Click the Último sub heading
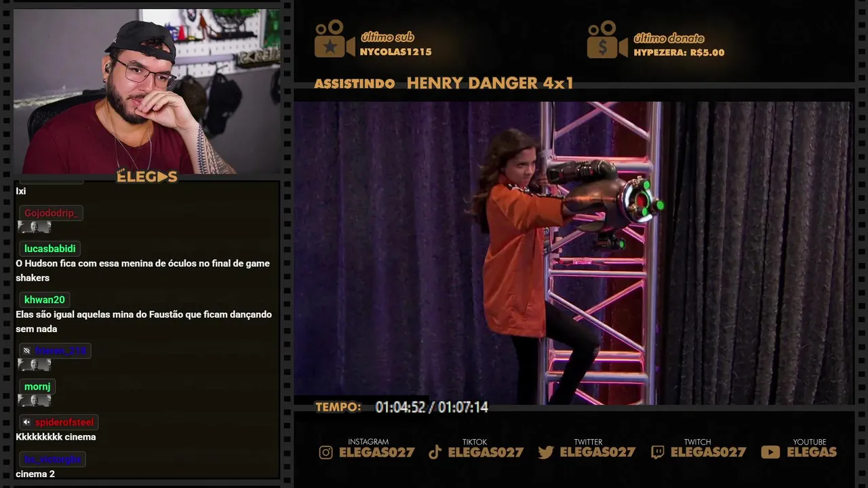The image size is (868, 488). (387, 37)
